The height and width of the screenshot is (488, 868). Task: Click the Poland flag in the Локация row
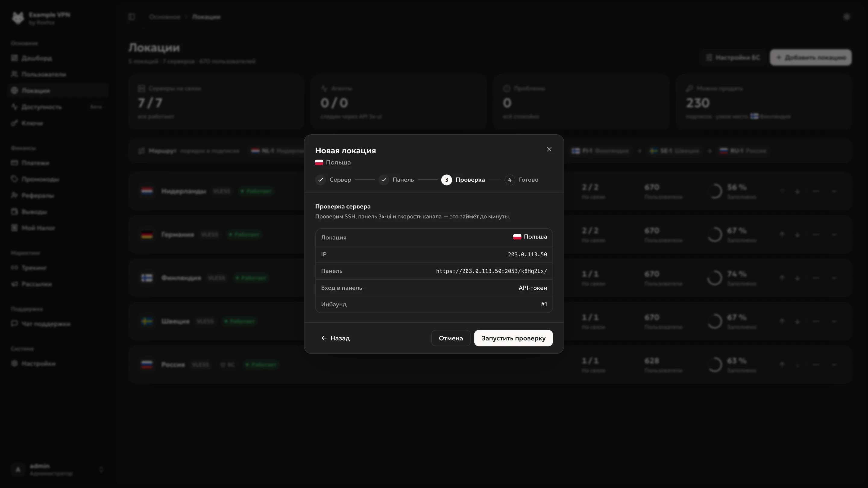tap(517, 237)
